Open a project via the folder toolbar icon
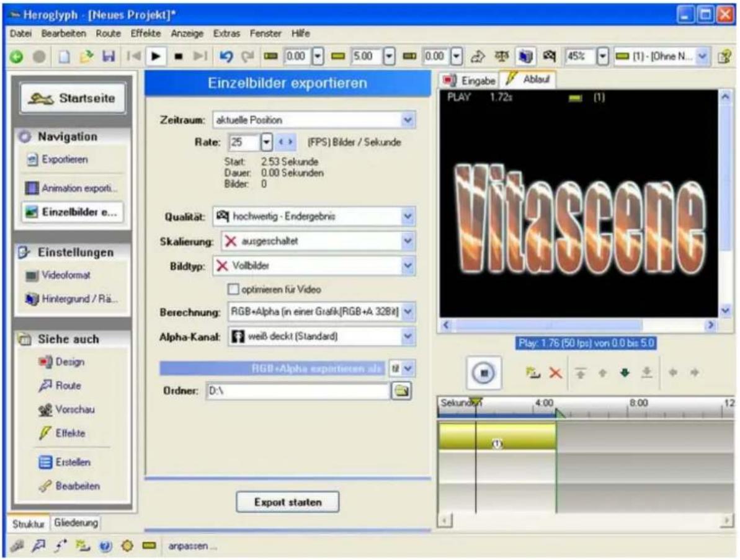740x560 pixels. [86, 56]
